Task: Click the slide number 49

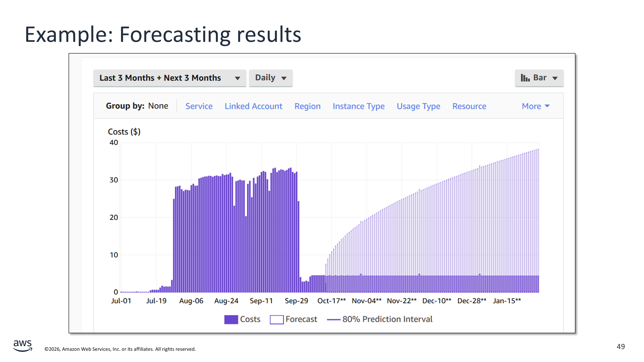Action: (x=620, y=347)
